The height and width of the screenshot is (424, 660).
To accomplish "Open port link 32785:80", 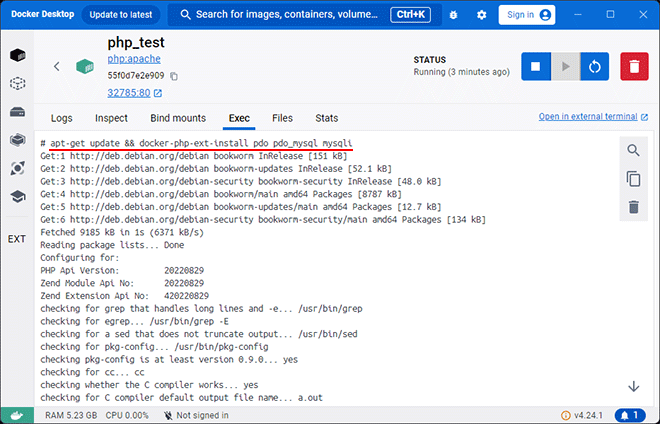I will tap(129, 92).
